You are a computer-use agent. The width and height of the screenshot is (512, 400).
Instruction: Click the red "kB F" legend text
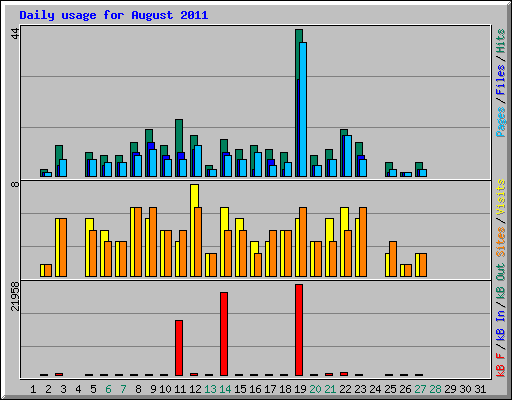coord(500,365)
